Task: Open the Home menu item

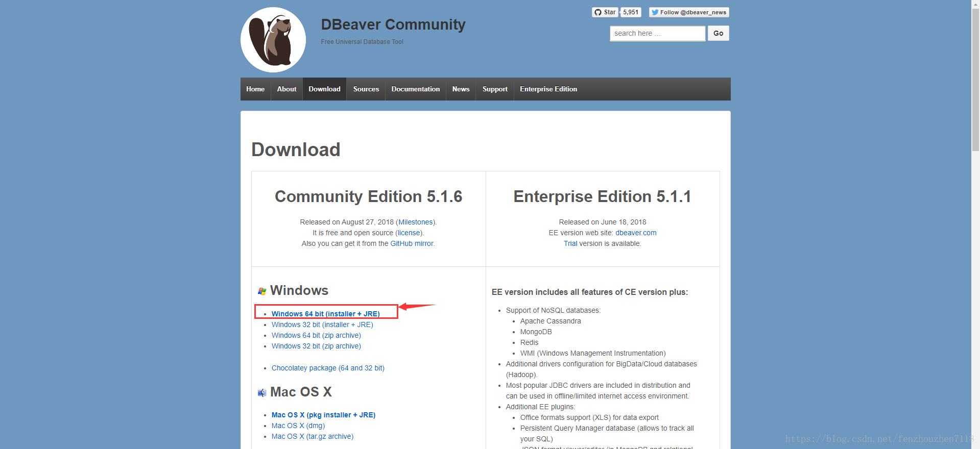Action: tap(255, 89)
